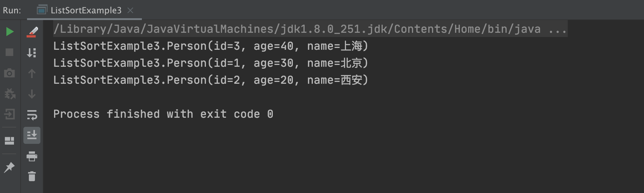This screenshot has height=193, width=644.
Task: Close the ListSortExample3 tab
Action: pyautogui.click(x=130, y=10)
